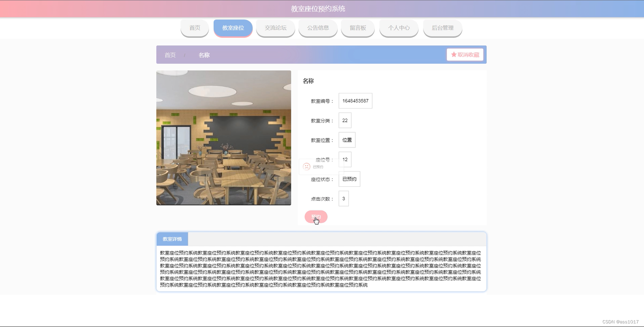Click the 教室位置 field showing 位置
The width and height of the screenshot is (644, 327).
tap(347, 140)
